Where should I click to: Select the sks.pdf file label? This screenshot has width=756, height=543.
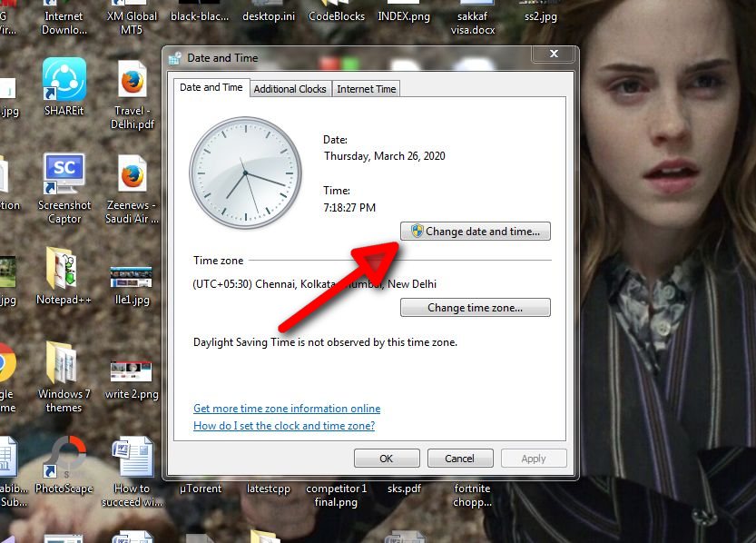point(404,489)
